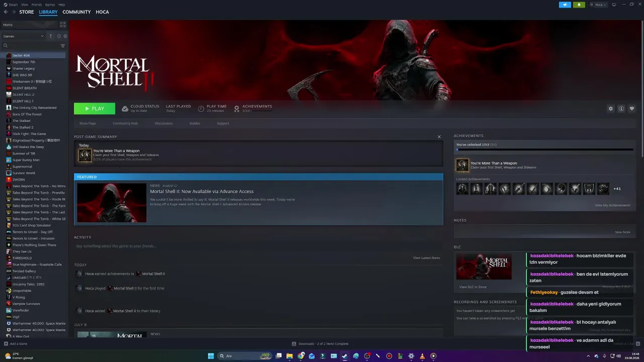Click the recent clock icon in sidebar
Screen dimensions: 644x362
pos(58,36)
